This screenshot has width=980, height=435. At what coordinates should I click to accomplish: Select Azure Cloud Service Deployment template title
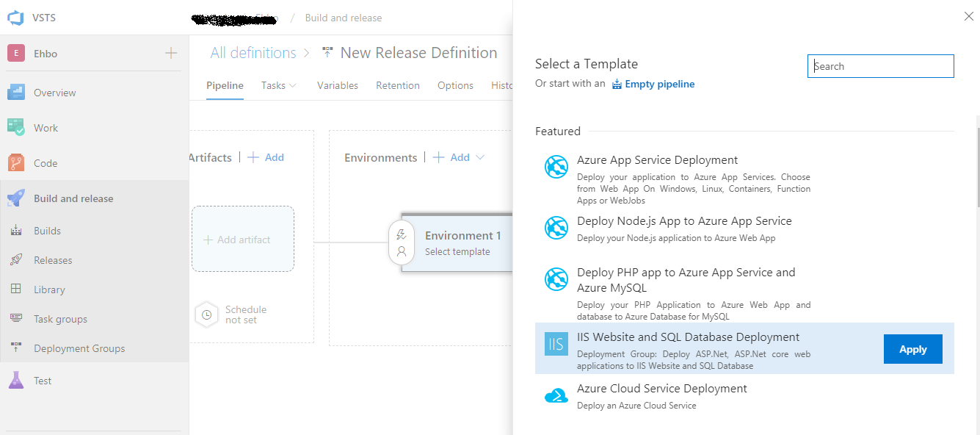point(662,388)
